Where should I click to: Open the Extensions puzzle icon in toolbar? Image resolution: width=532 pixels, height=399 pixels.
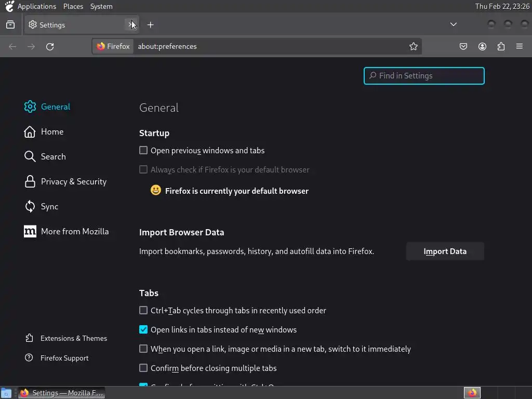[501, 47]
